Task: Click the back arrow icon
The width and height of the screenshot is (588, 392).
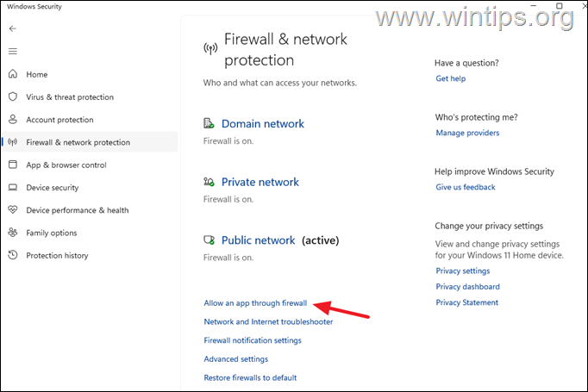Action: click(12, 28)
